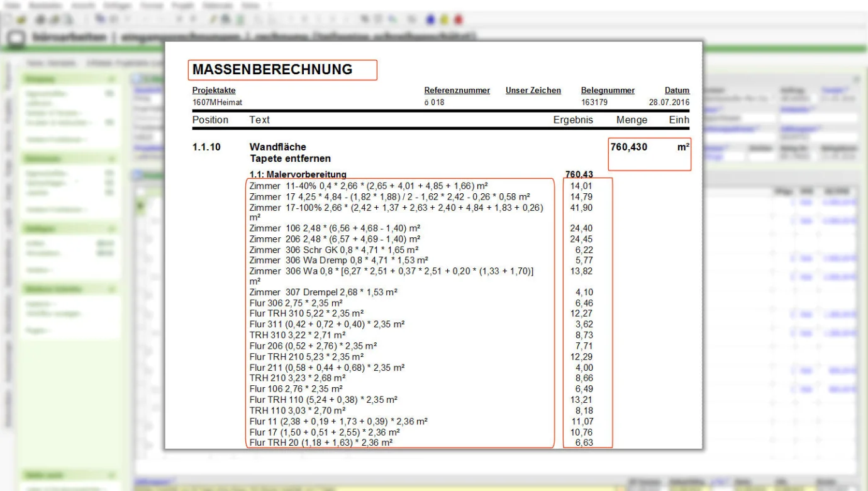The width and height of the screenshot is (868, 491).
Task: Click the MASSENBERECHNUNG heading box
Action: click(x=282, y=70)
